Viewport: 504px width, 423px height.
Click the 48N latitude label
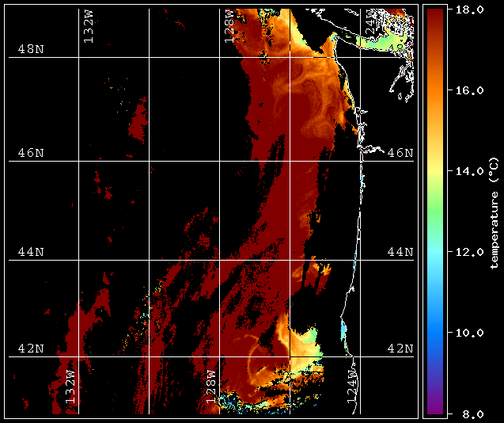(31, 49)
